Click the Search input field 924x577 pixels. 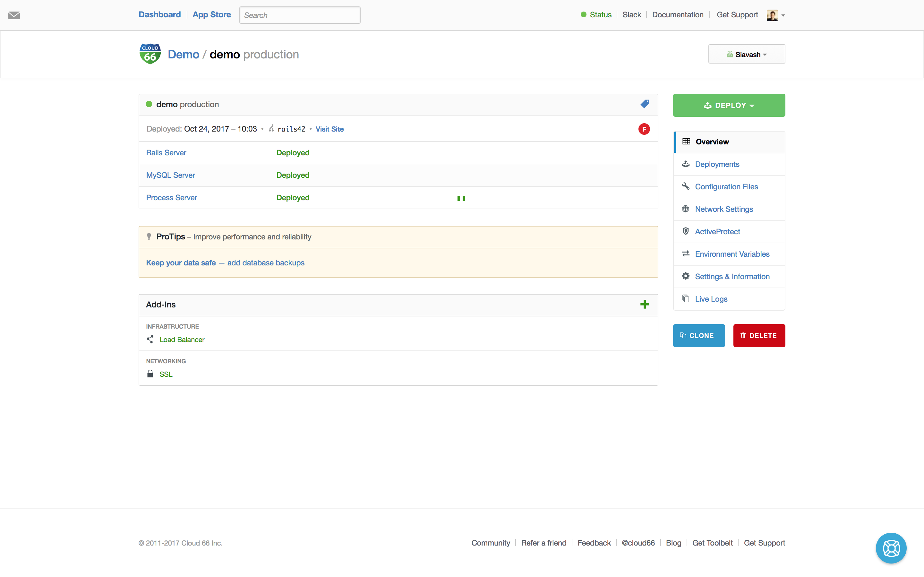click(300, 15)
